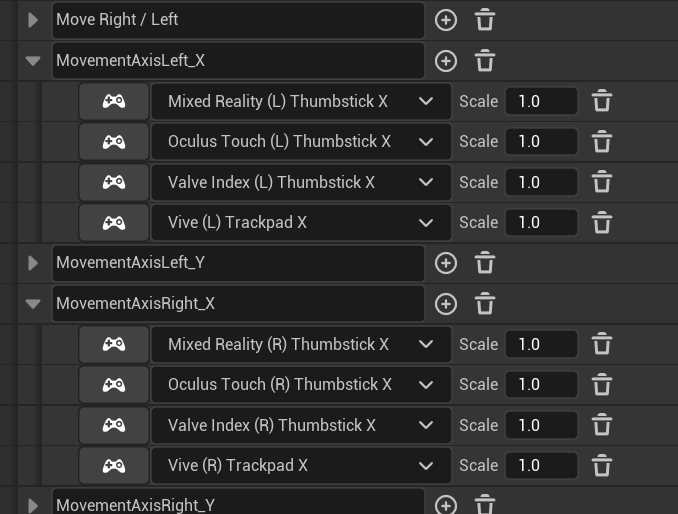This screenshot has height=514, width=678.
Task: Open the Oculus Touch (L) Thumbstick X dropdown
Action: [x=298, y=142]
